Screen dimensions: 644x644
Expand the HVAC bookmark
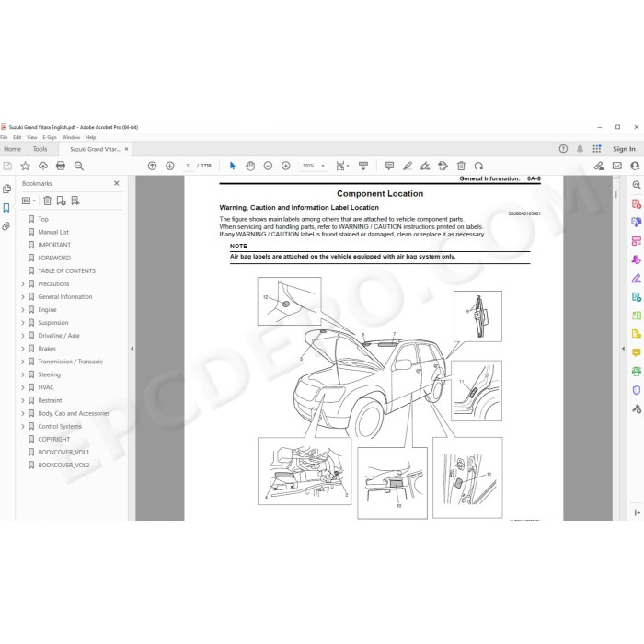(23, 387)
